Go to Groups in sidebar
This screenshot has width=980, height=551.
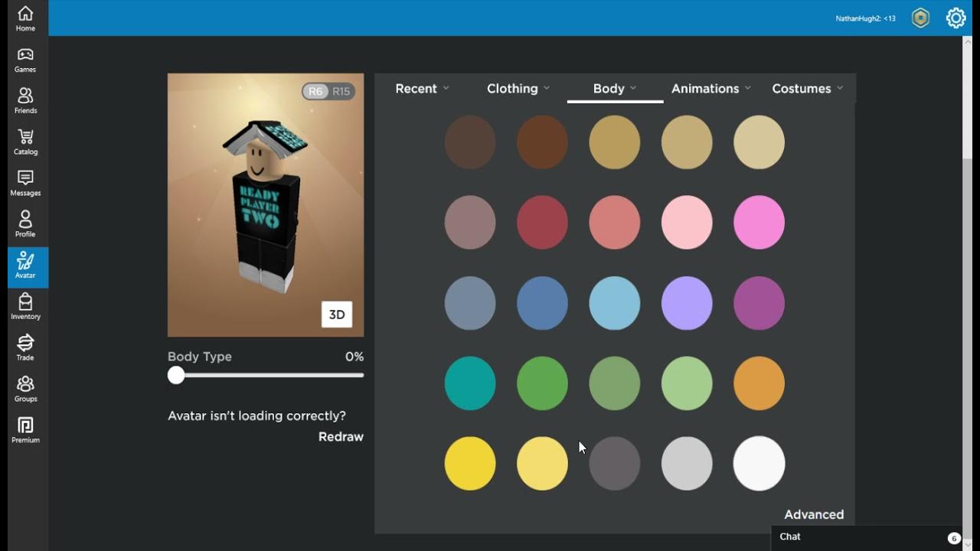click(x=25, y=390)
